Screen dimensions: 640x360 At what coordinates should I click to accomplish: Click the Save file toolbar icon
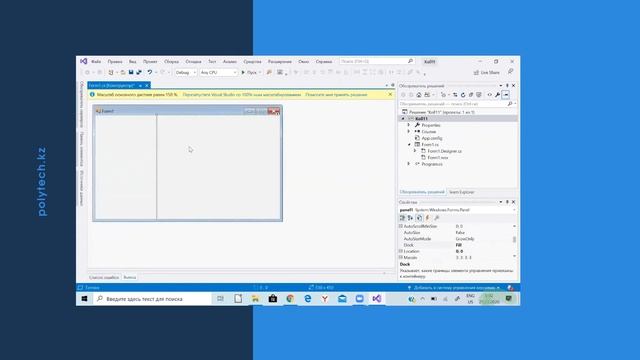click(131, 72)
